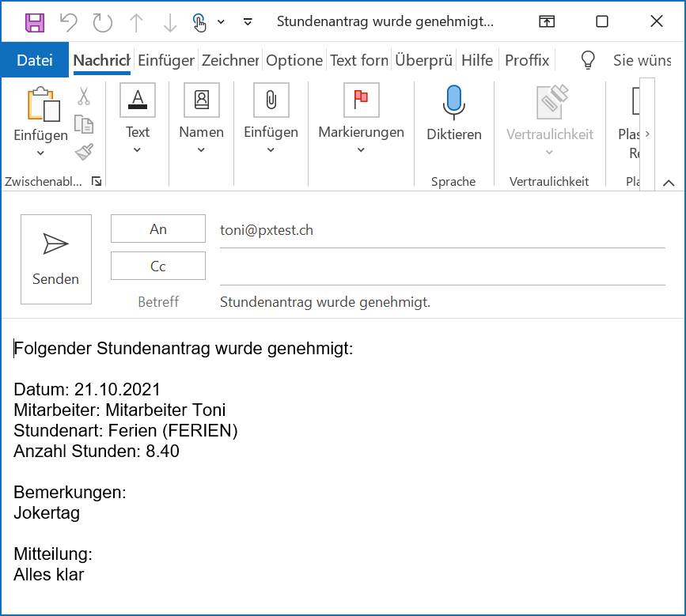Open ribbon display options icon

(547, 21)
